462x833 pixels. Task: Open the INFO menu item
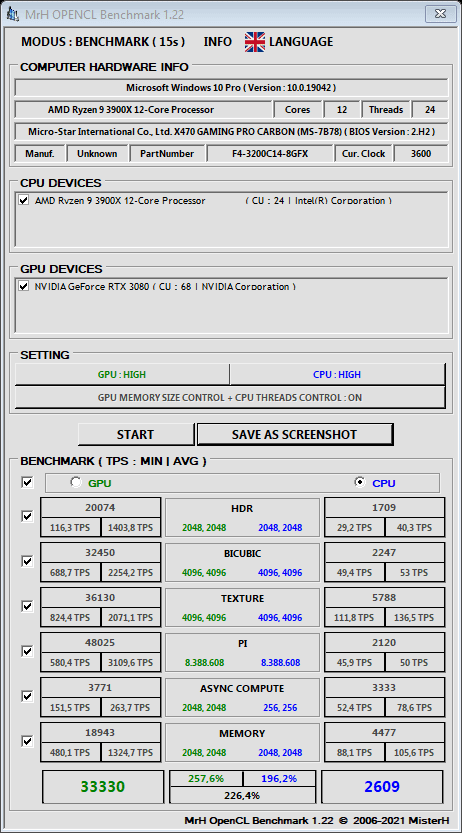pyautogui.click(x=218, y=42)
